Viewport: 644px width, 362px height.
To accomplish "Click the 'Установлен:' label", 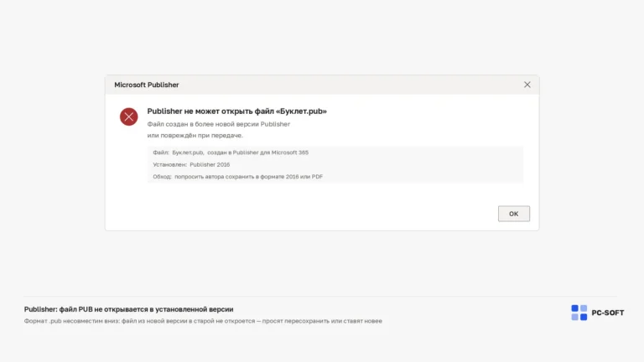I will (x=169, y=164).
